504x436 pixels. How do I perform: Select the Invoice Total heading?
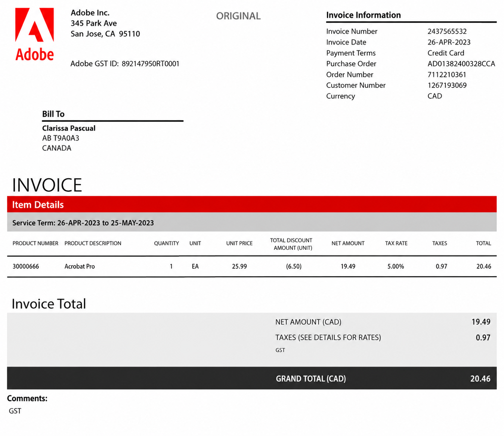49,304
